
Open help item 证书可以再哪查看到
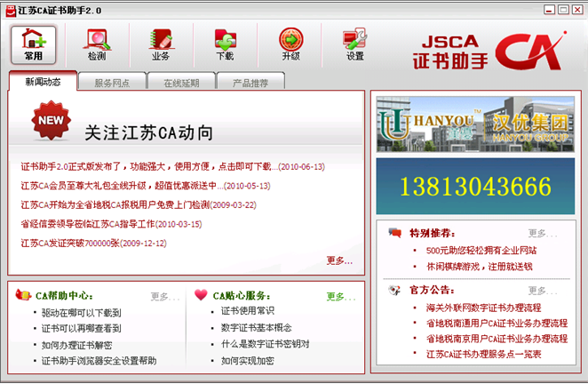(82, 329)
